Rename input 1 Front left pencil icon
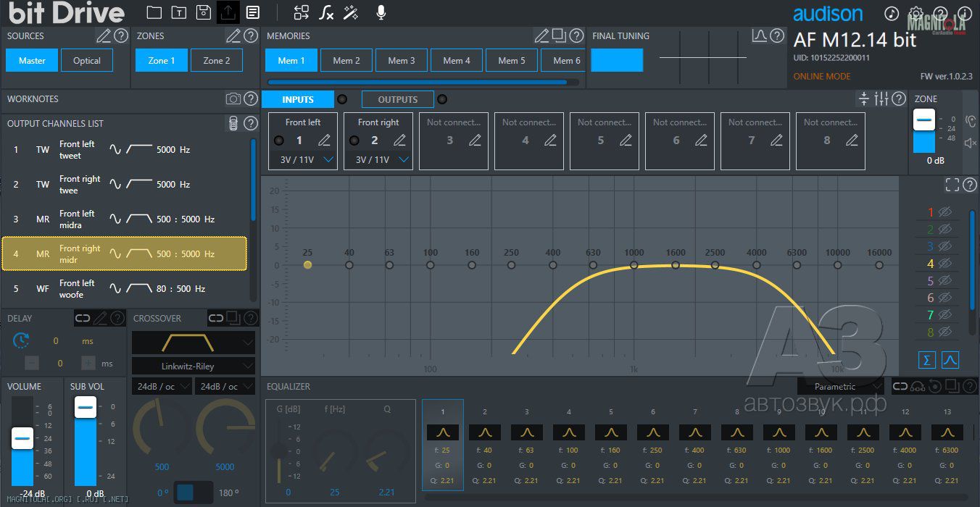This screenshot has width=980, height=507. pos(325,141)
